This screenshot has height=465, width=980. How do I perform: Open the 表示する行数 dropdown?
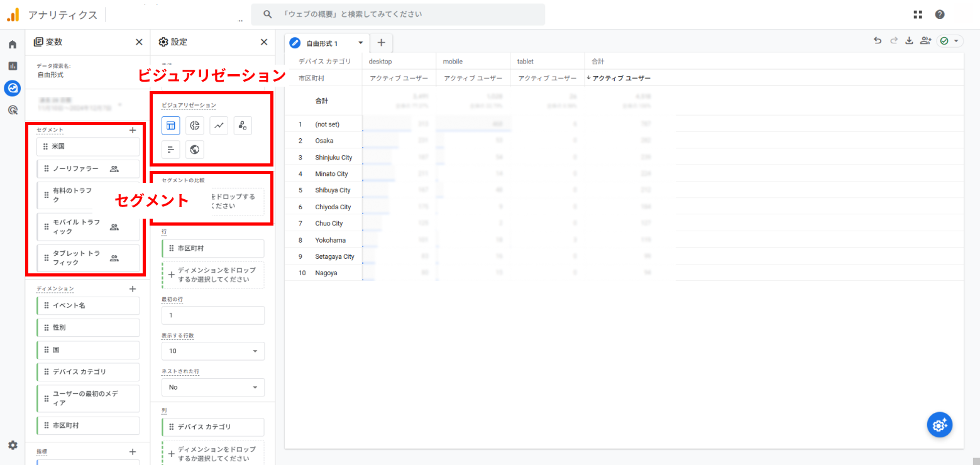(213, 351)
